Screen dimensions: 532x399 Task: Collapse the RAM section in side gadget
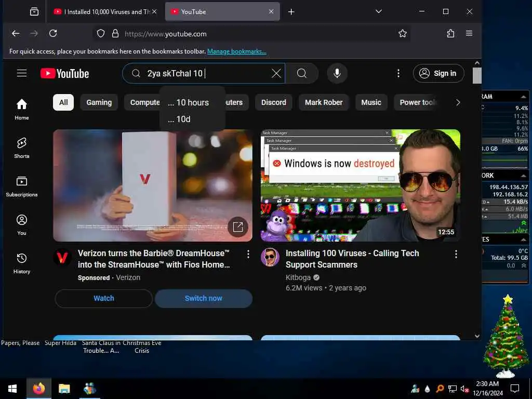click(524, 97)
